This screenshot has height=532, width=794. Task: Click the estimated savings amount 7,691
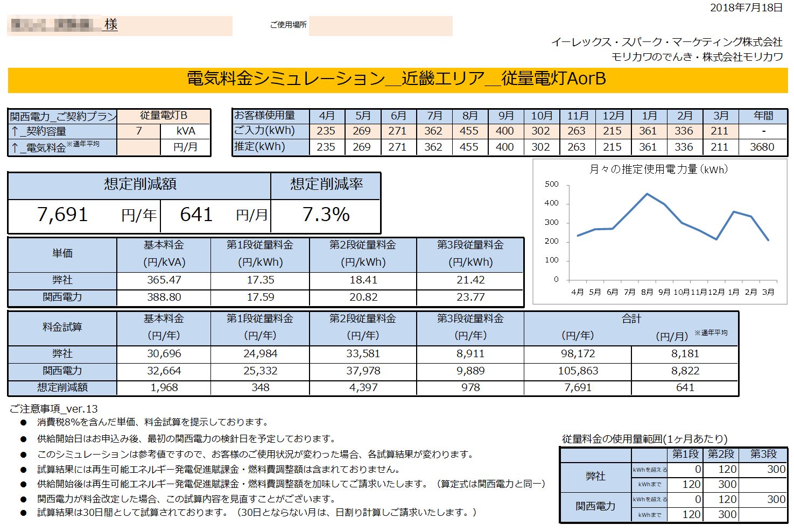(x=62, y=215)
